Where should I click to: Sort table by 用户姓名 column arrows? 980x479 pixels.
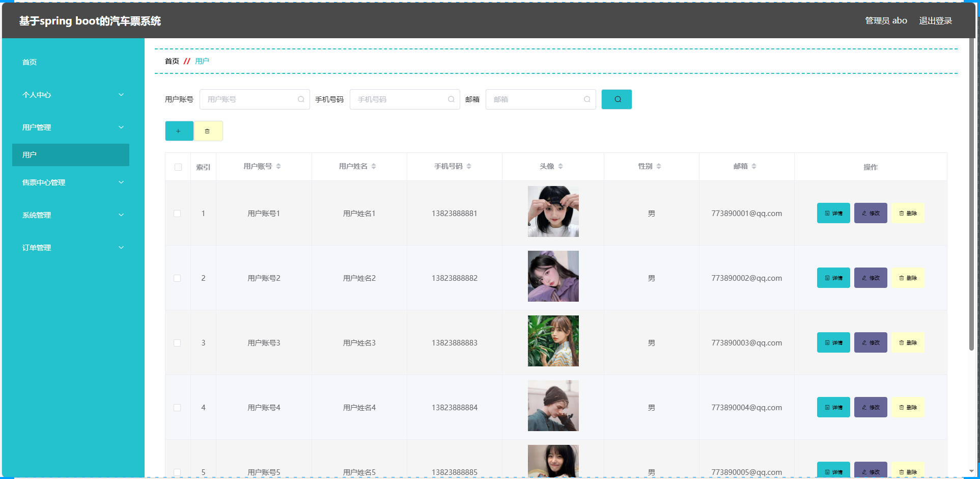(x=374, y=166)
